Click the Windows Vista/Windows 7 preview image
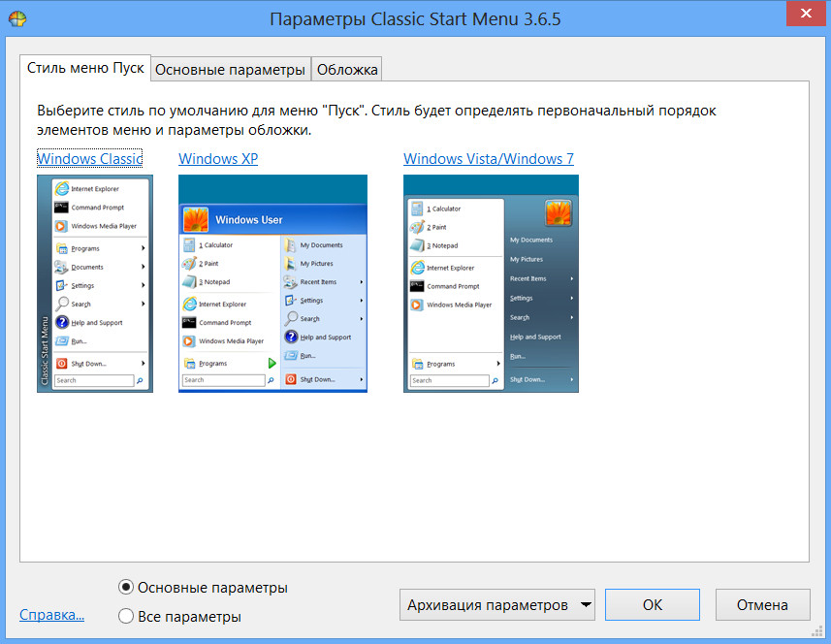Image resolution: width=831 pixels, height=644 pixels. point(491,283)
